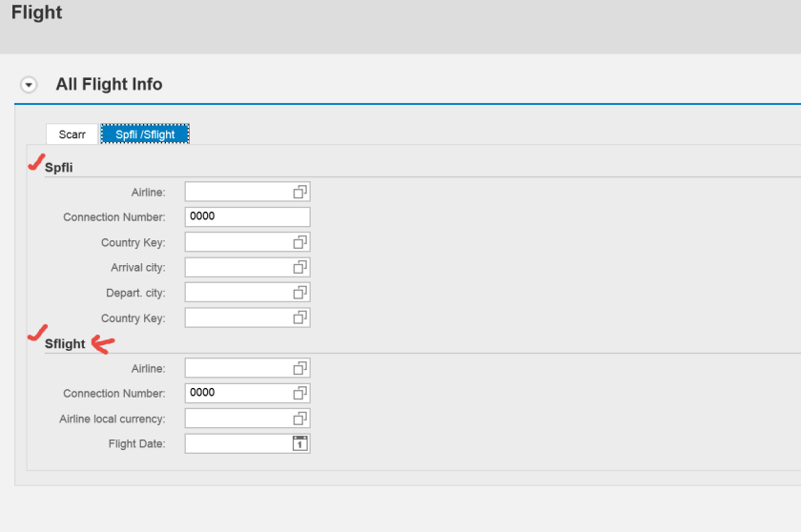Select the Spfli /Sflight tab
Screen dimensions: 801x532
click(145, 134)
